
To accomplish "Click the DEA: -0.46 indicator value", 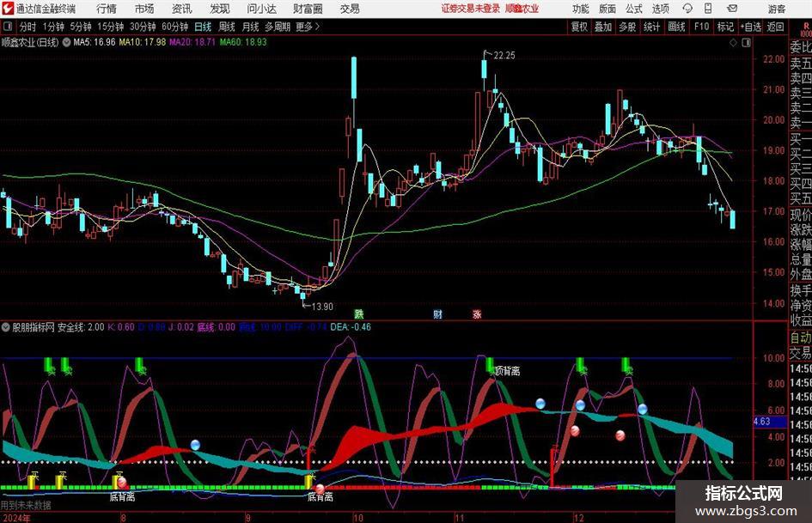I will tap(351, 327).
